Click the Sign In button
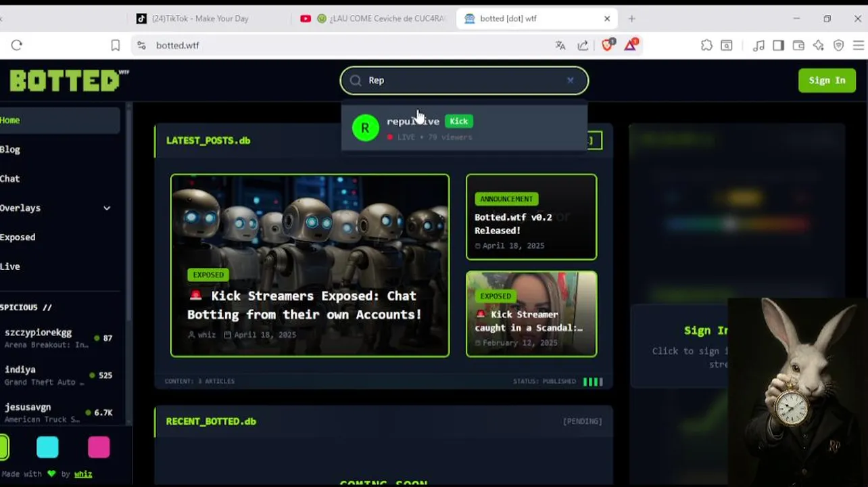868x487 pixels. click(x=827, y=80)
